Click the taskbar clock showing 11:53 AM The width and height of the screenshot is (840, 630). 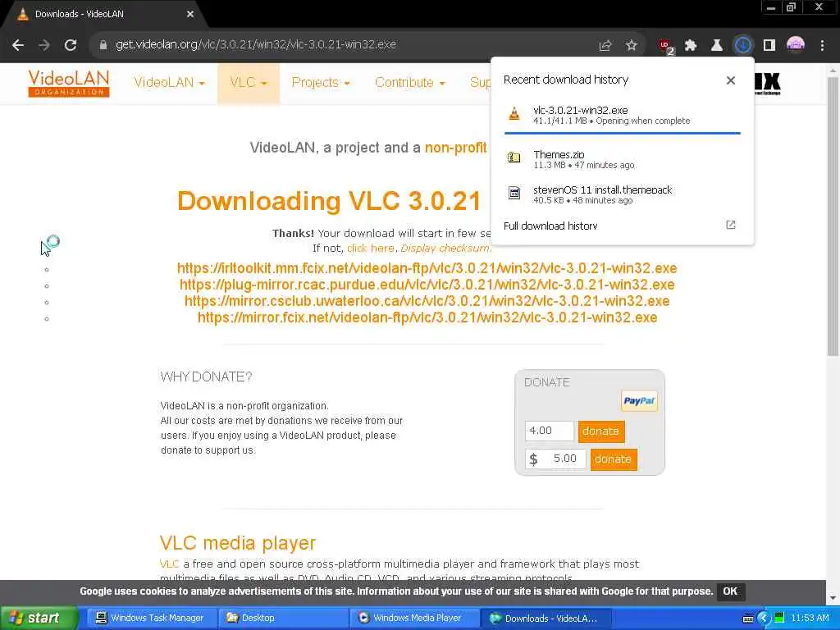[810, 619]
